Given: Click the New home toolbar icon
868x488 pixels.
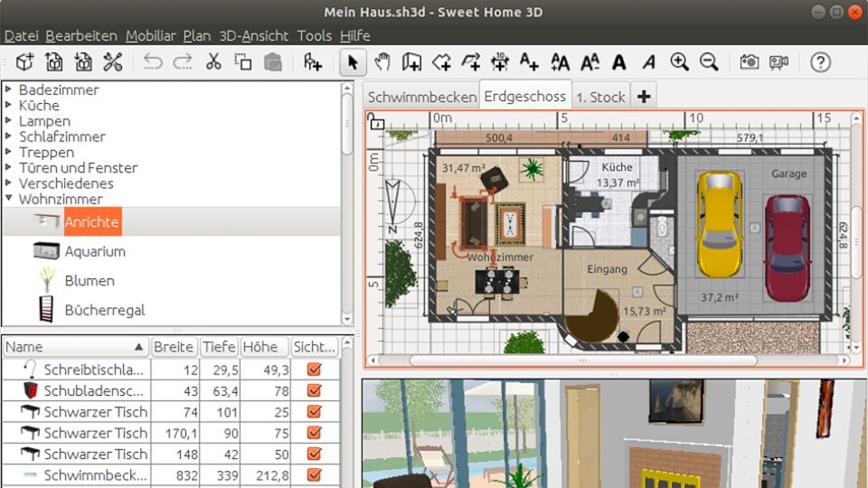Looking at the screenshot, I should (24, 62).
